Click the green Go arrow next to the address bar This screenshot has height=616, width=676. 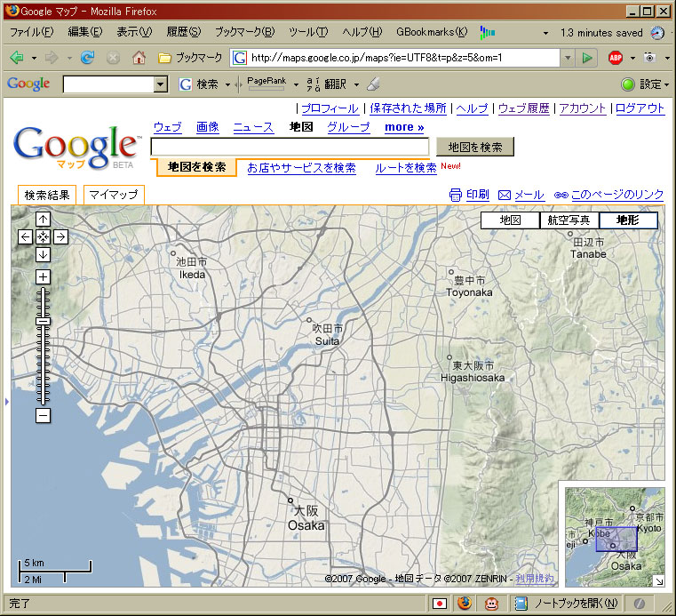tap(587, 58)
